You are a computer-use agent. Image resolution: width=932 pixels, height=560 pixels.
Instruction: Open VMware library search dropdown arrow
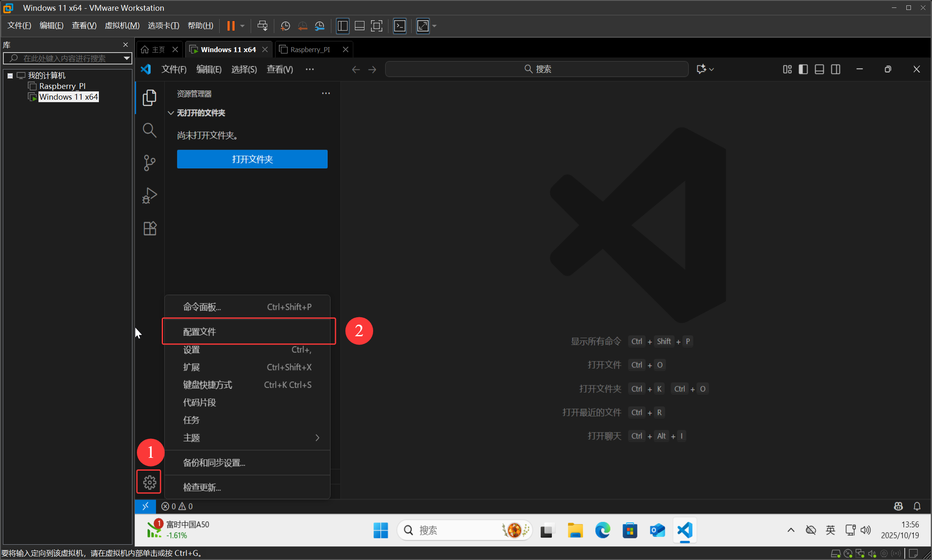(127, 59)
